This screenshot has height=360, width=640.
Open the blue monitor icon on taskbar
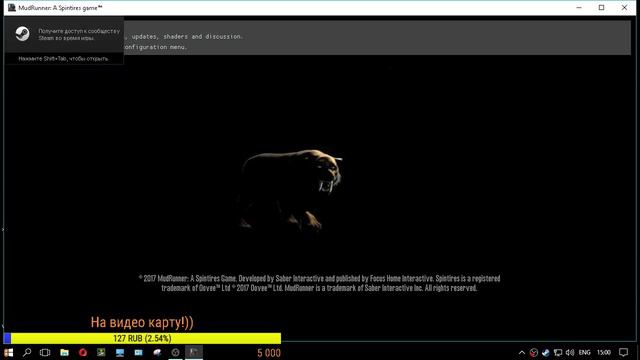[x=120, y=352]
